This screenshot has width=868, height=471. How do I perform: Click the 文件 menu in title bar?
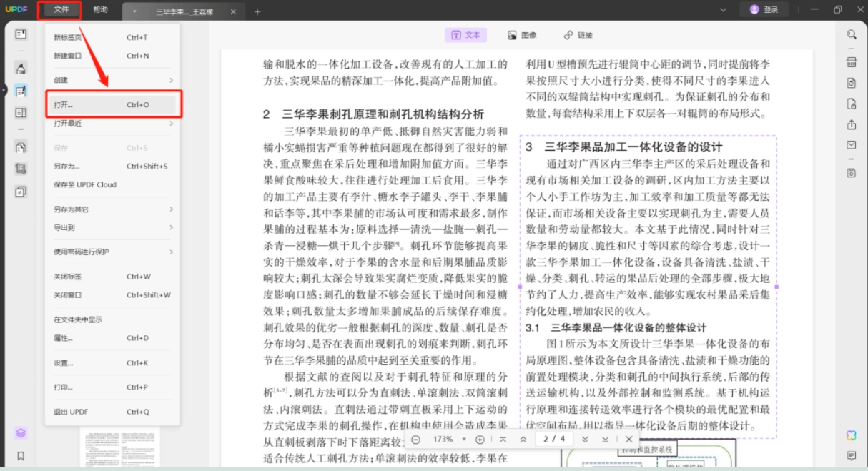(61, 10)
